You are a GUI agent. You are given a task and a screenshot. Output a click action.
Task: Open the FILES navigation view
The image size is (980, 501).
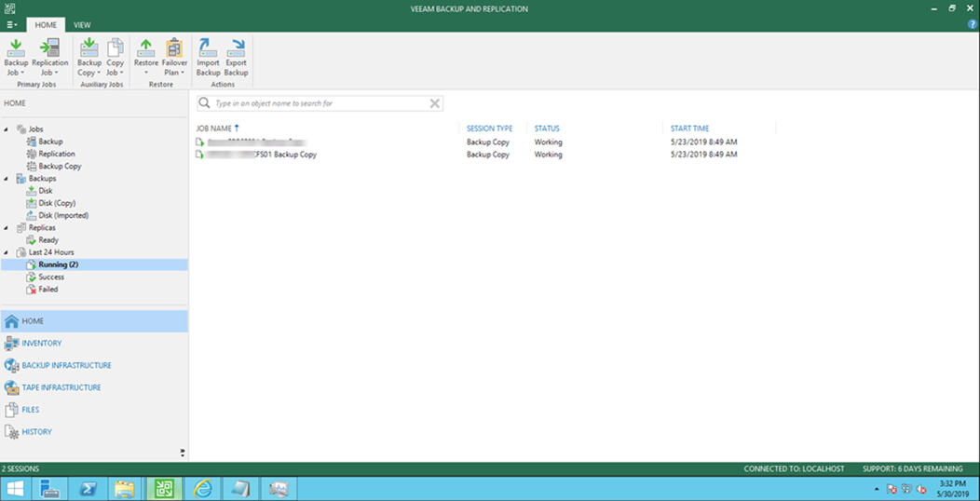tap(94, 410)
